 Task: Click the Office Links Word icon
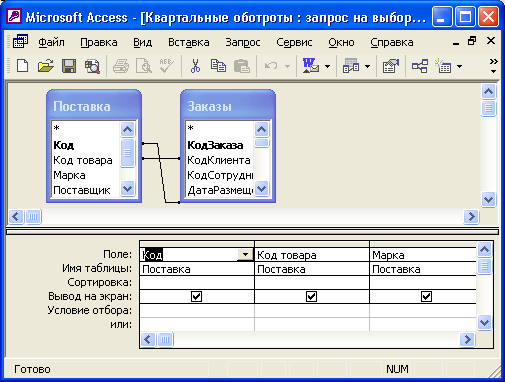pos(310,66)
